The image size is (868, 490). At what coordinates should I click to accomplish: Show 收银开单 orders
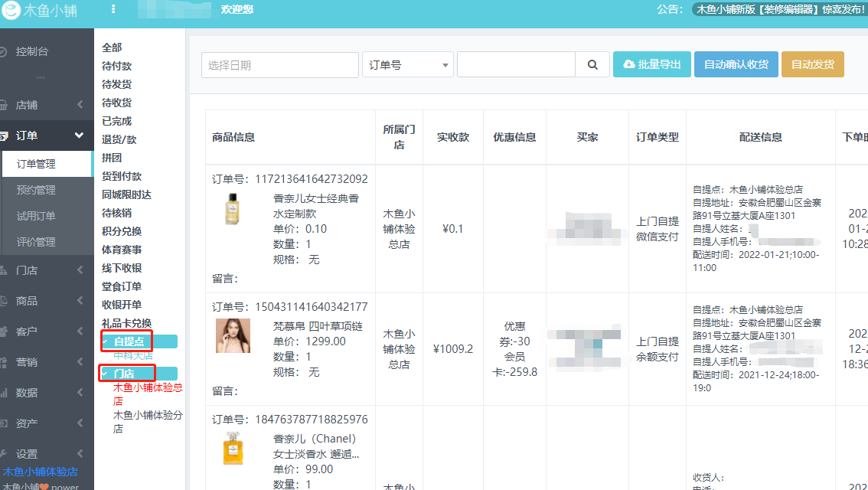tap(122, 305)
